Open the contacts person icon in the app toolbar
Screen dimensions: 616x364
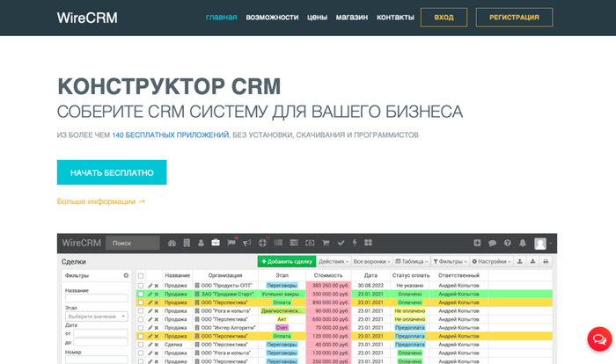201,243
